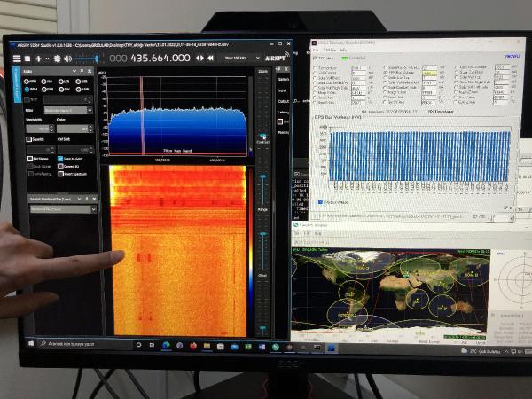Open the File menu in Telemetry Decoder
Image resolution: width=532 pixels, height=399 pixels.
coord(317,50)
